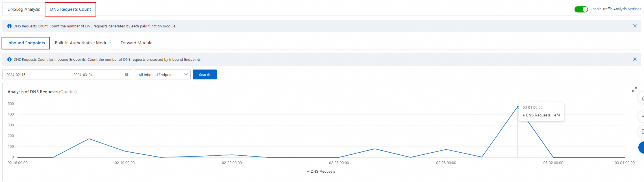Expand the DNS Requests chart to fullscreen
This screenshot has width=644, height=182.
pos(634,90)
